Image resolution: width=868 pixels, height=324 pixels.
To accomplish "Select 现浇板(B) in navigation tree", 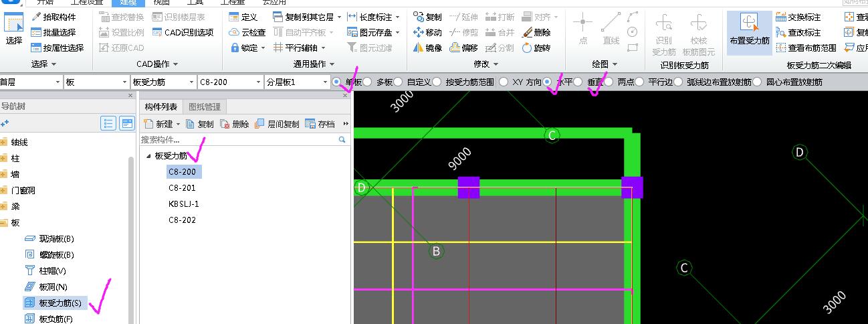I will pos(49,239).
